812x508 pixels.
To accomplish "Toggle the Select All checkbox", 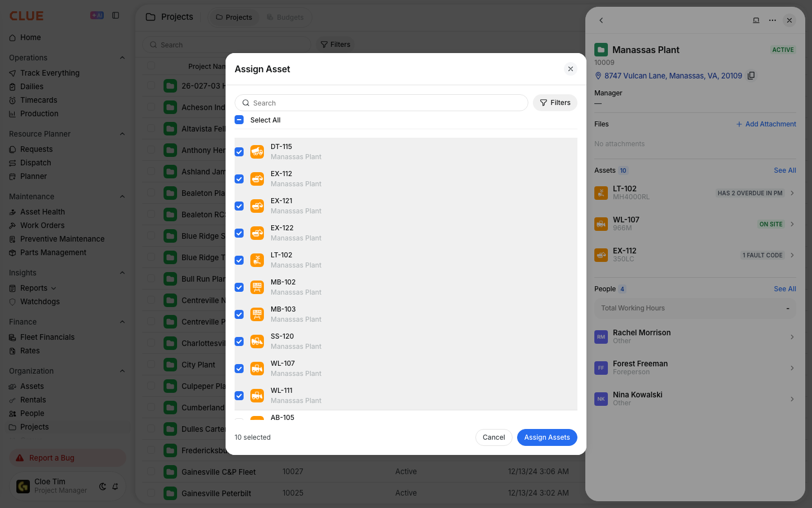I will click(239, 120).
